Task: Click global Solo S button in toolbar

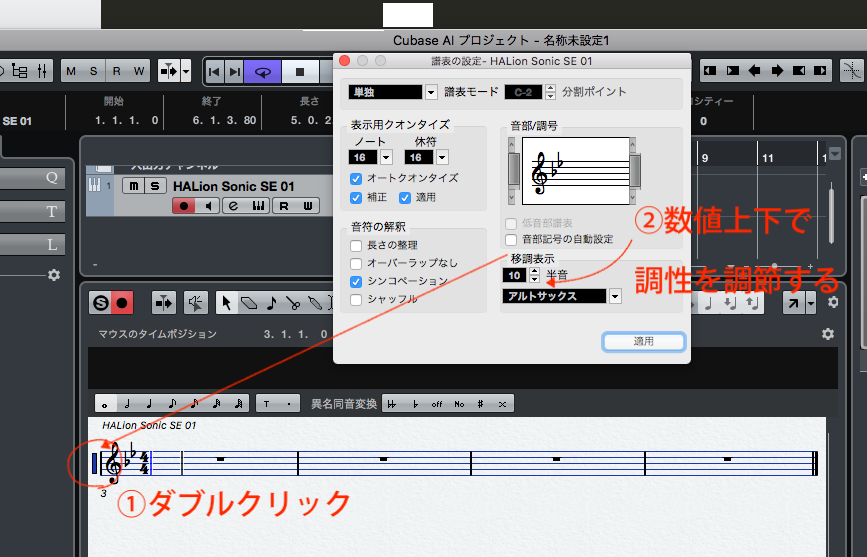Action: (x=93, y=71)
